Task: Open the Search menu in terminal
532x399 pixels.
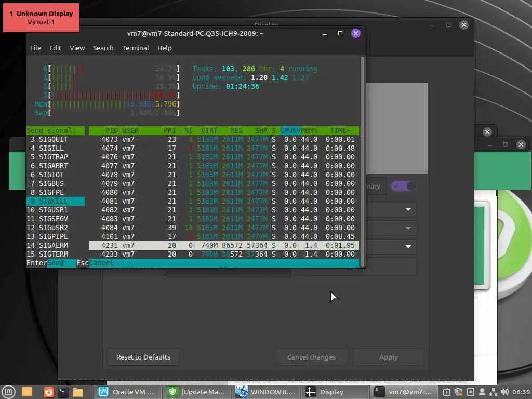Action: pos(103,48)
